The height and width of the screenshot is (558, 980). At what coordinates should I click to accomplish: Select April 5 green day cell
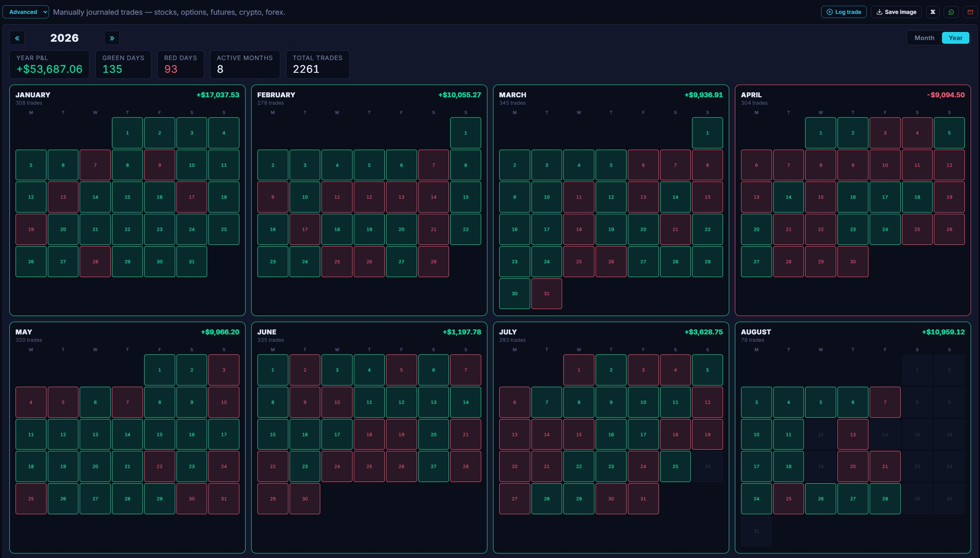[949, 133]
